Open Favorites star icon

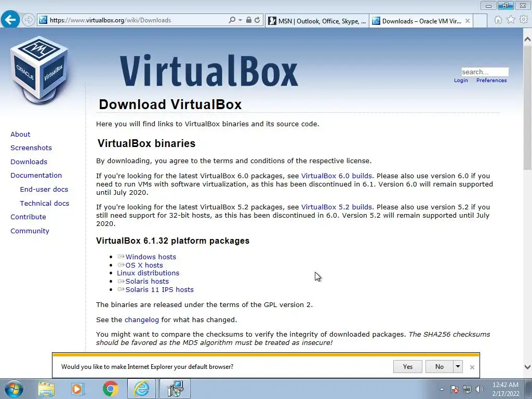(511, 20)
